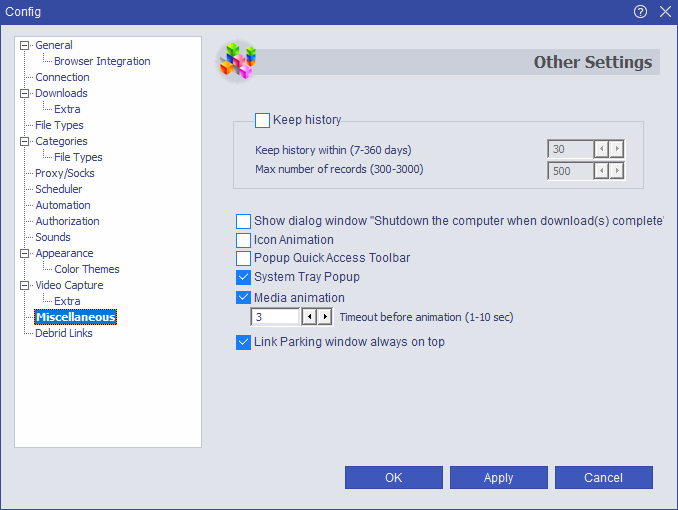Select top-level File Types item
678x510 pixels.
[x=59, y=125]
